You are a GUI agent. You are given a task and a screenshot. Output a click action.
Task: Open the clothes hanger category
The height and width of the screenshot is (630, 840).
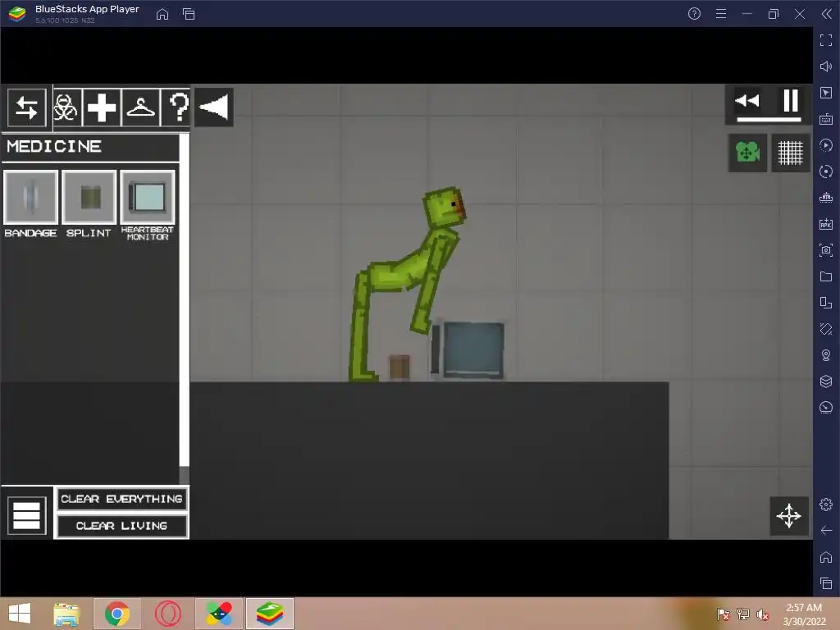[x=140, y=107]
